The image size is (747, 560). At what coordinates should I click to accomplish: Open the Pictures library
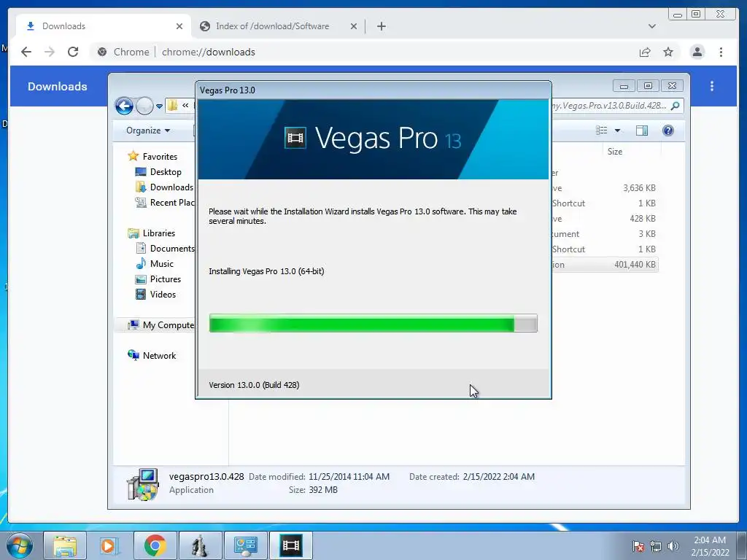click(166, 279)
